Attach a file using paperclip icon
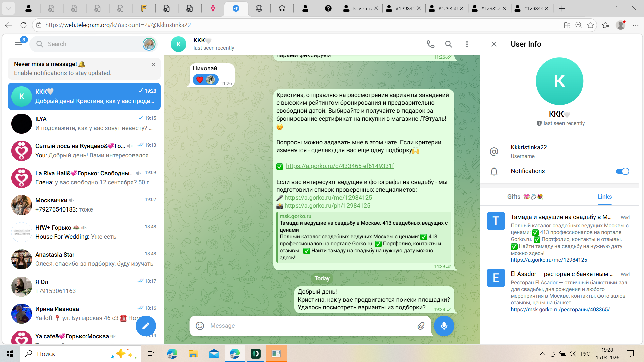This screenshot has width=644, height=362. (421, 326)
